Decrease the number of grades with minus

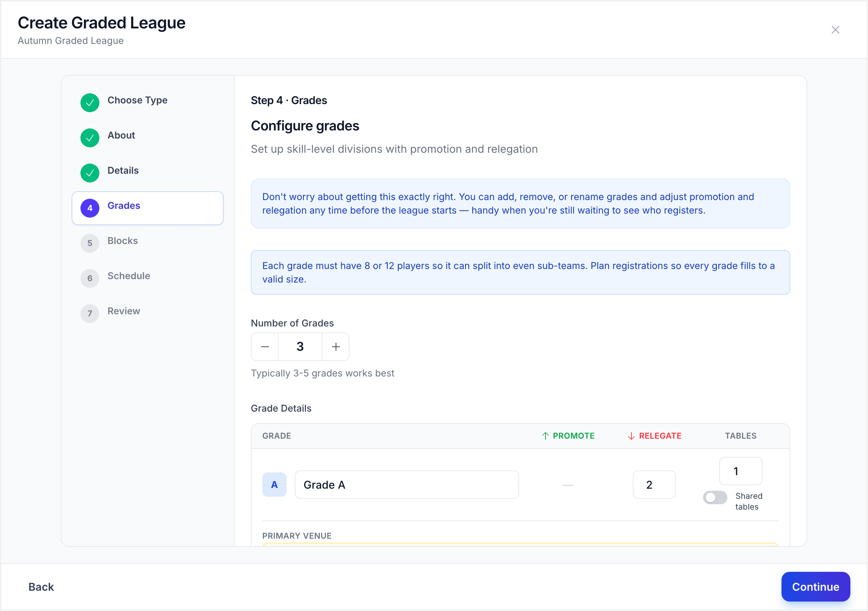(x=265, y=347)
